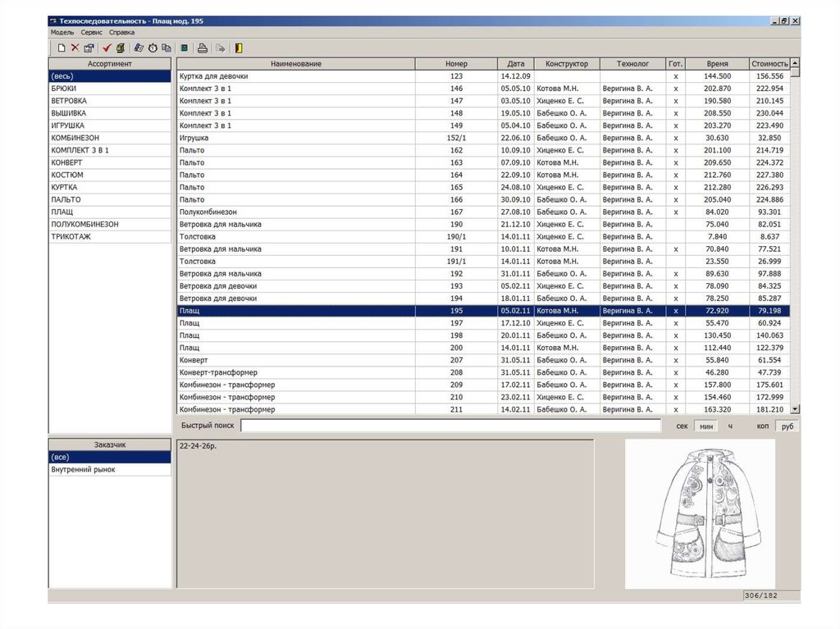The height and width of the screenshot is (629, 840).
Task: Click the stopwatch timing icon
Action: (x=153, y=48)
